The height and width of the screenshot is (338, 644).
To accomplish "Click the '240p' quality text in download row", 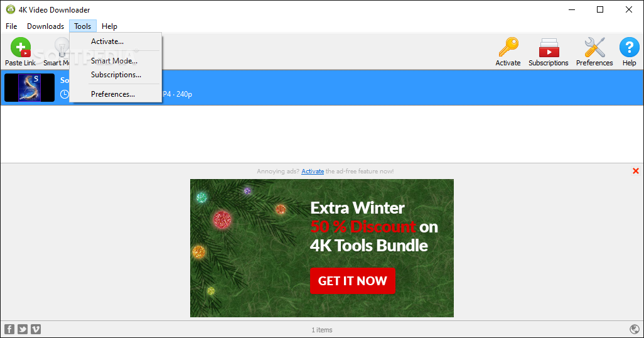I will coord(184,94).
